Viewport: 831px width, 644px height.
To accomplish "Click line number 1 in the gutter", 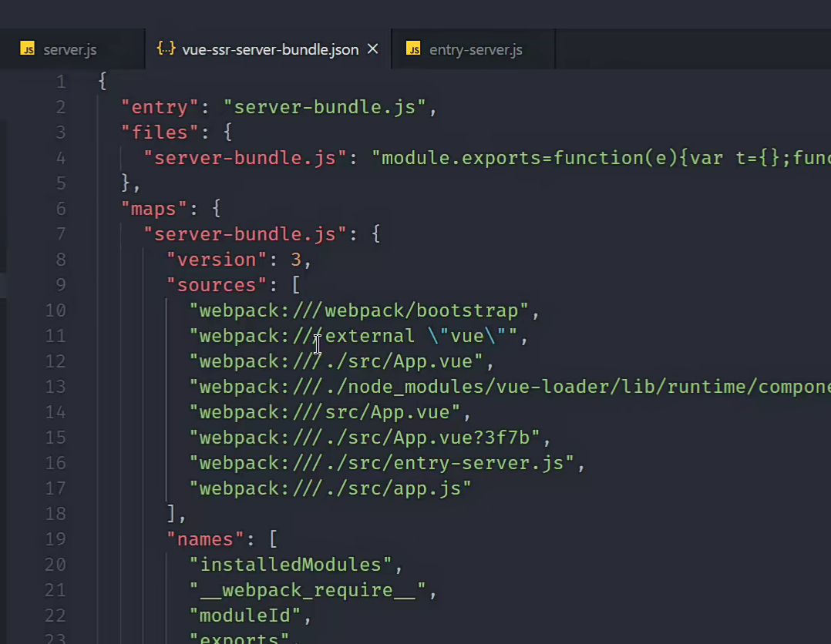I will (x=61, y=82).
